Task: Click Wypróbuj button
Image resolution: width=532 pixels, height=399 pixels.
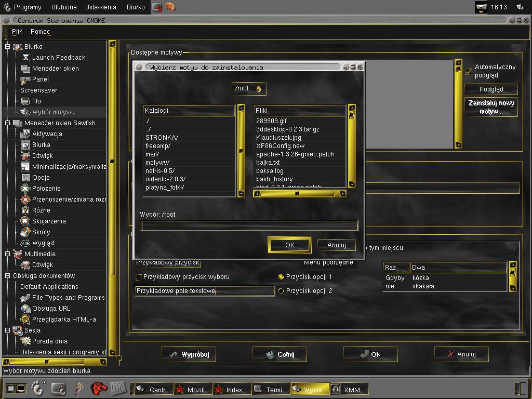Action: (x=189, y=354)
